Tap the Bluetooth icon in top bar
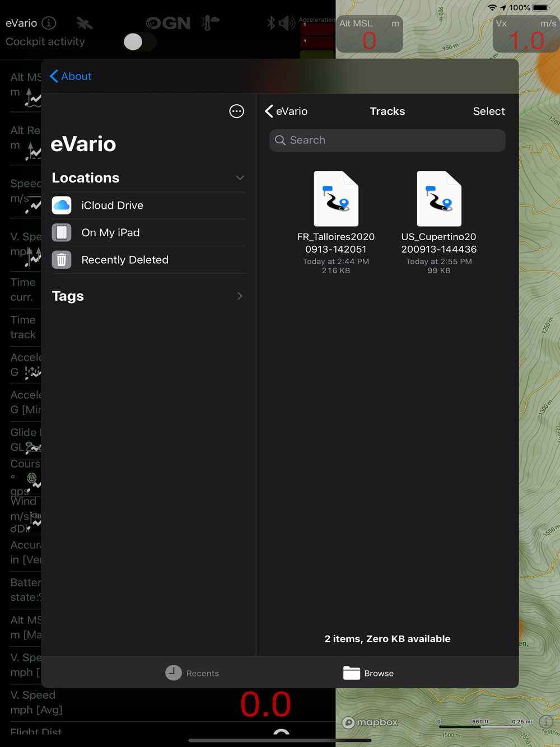560x747 pixels. tap(272, 23)
